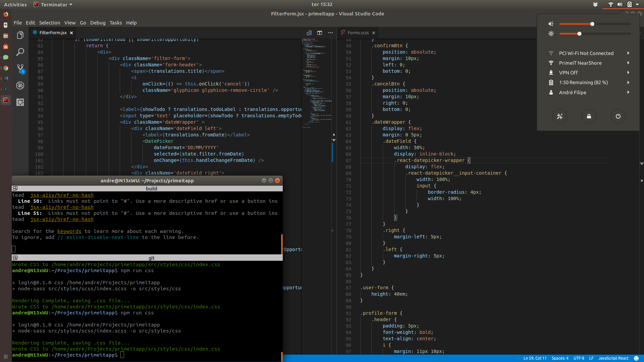The height and width of the screenshot is (362, 644).
Task: Click the build terminal pane title bar
Action: (147, 189)
